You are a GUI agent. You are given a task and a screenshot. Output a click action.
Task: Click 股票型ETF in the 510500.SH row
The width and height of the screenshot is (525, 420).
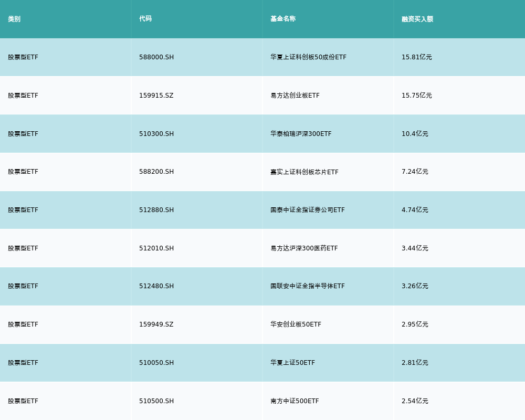pos(23,401)
